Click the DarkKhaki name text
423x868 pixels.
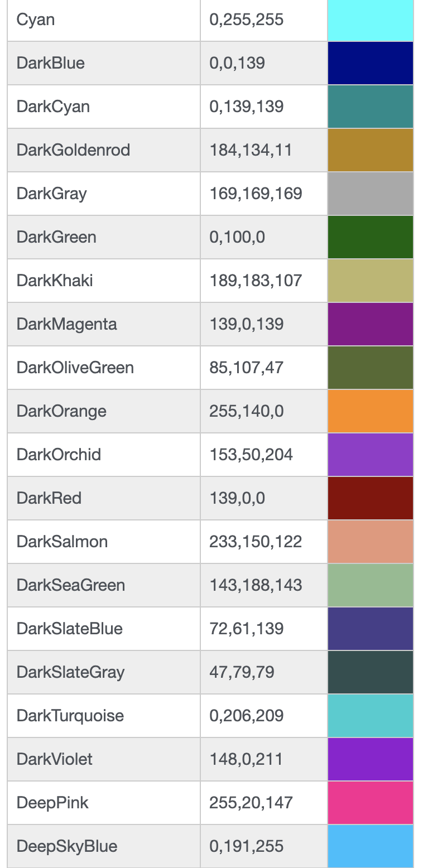(55, 281)
